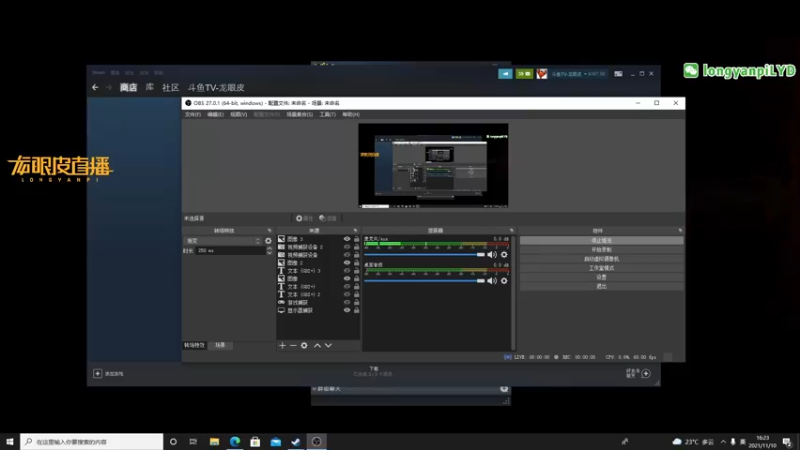Image resolution: width=800 pixels, height=450 pixels.
Task: Toggle visibility of 文本 (GDI+) 2
Action: click(347, 294)
